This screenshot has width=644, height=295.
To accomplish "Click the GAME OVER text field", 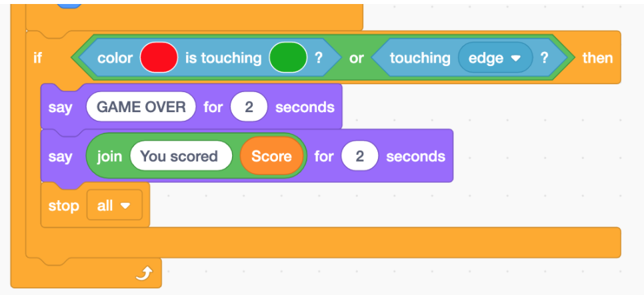I will click(x=141, y=107).
